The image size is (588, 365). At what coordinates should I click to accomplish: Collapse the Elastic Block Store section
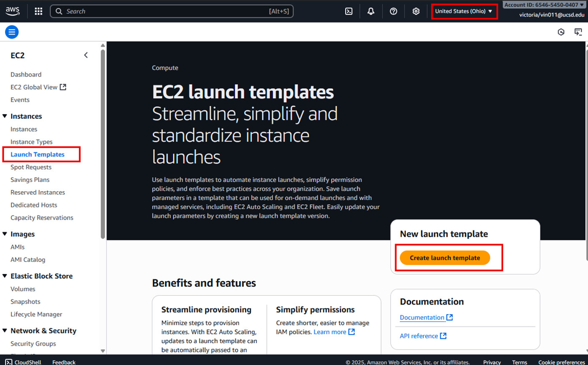point(5,276)
